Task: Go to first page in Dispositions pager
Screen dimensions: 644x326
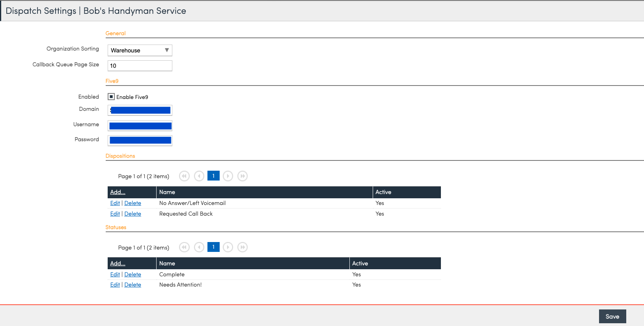Action: click(x=184, y=176)
